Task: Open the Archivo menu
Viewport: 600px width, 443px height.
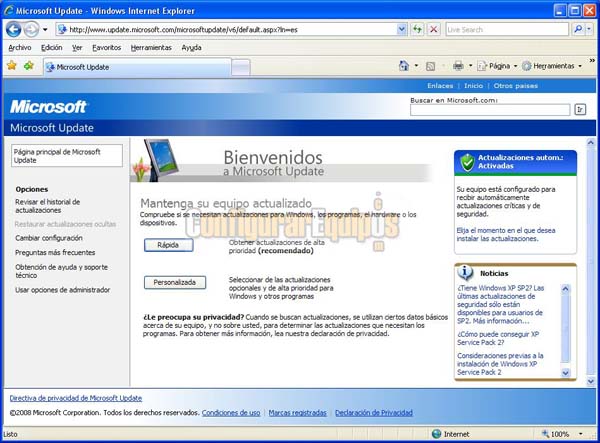Action: point(20,48)
